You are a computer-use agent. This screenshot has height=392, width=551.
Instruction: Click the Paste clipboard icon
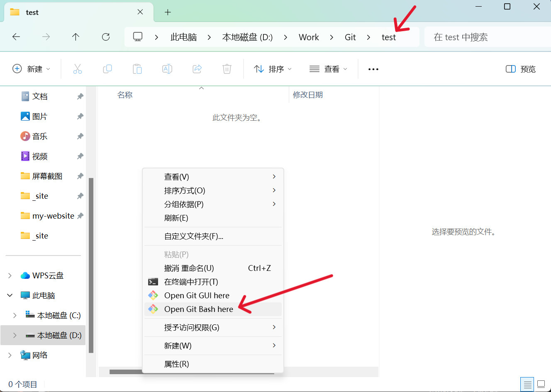click(137, 69)
